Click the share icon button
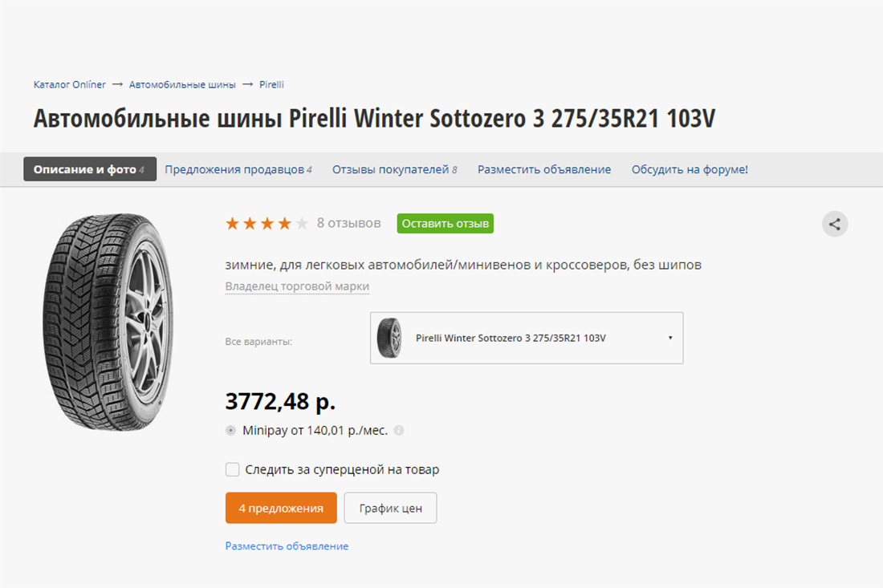Screen dimensions: 883x588 835,224
